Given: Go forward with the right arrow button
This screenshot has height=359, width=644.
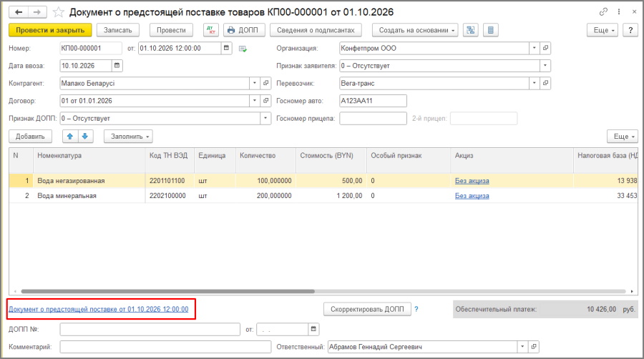Looking at the screenshot, I should pos(37,12).
